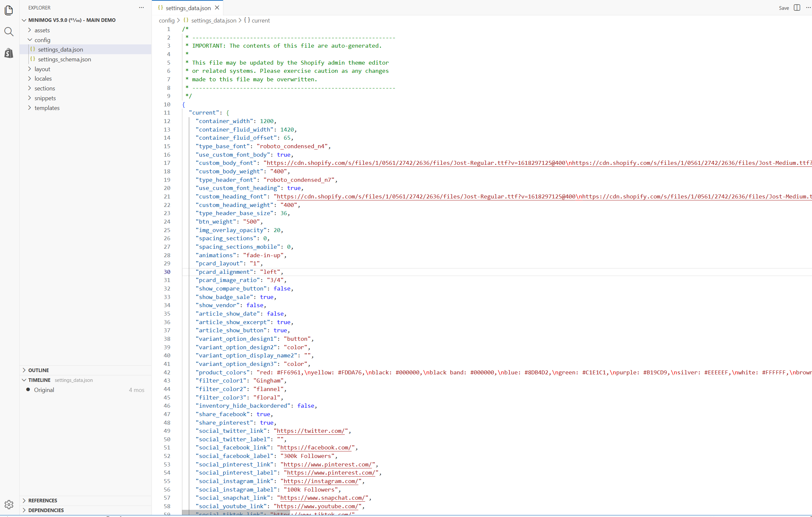Expand the layout folder
Screen dimensions: 812x517
pyautogui.click(x=42, y=69)
